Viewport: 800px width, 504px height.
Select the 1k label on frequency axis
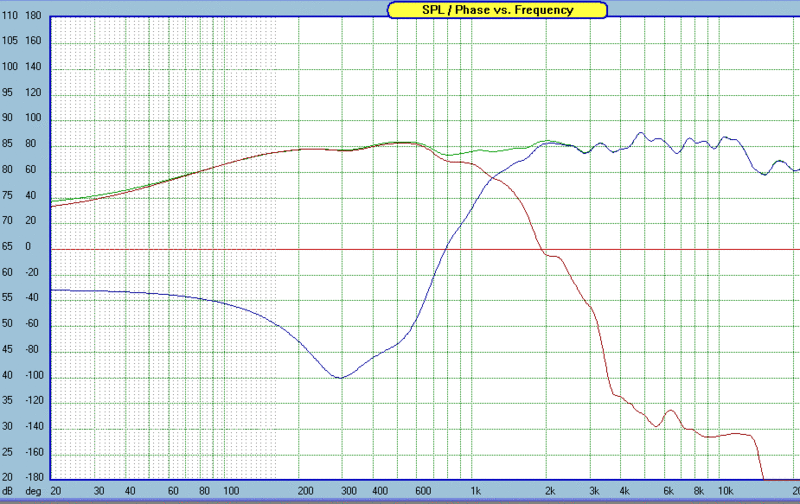[476, 491]
